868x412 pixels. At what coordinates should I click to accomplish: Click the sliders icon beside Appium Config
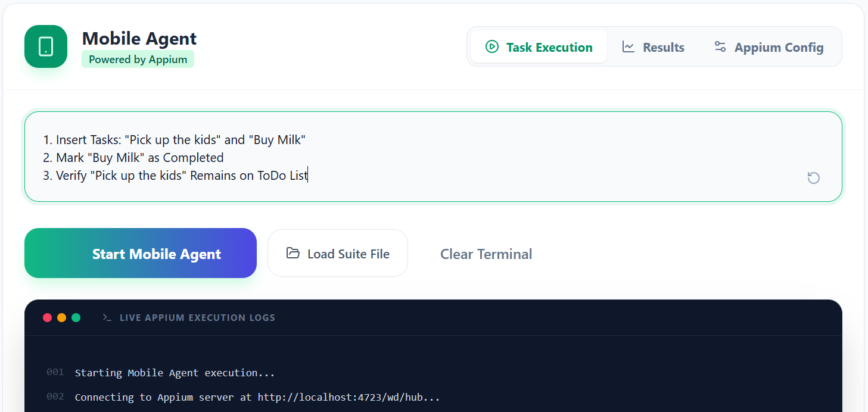click(720, 46)
